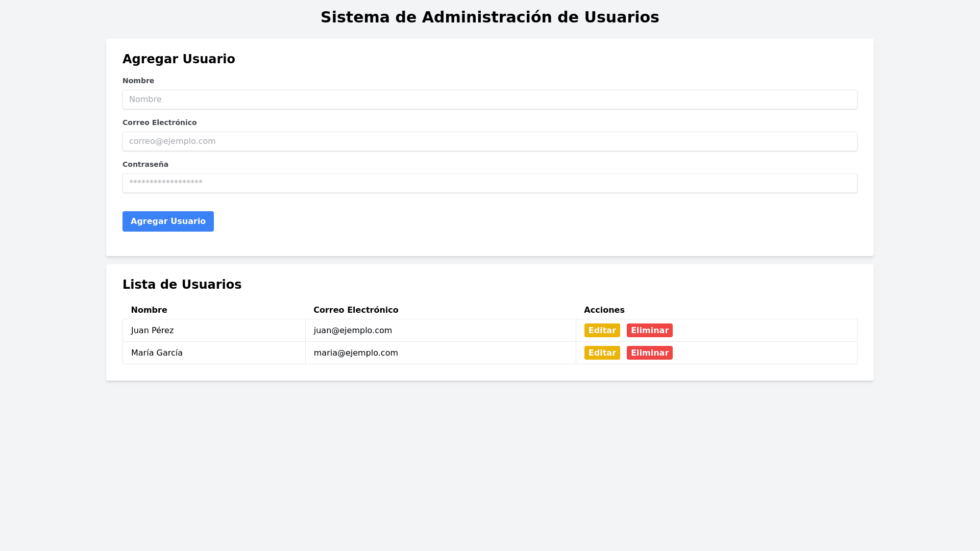Viewport: 980px width, 551px height.
Task: Edit user María García
Action: (602, 353)
